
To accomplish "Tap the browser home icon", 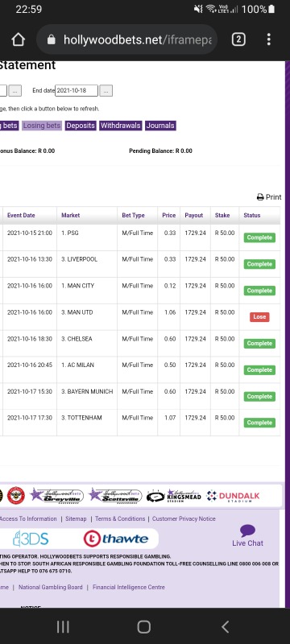I will (x=18, y=39).
